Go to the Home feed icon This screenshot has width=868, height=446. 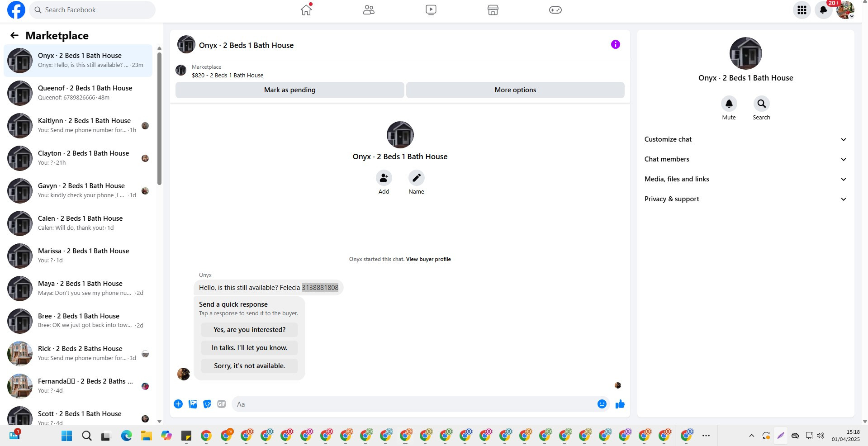[x=306, y=10]
